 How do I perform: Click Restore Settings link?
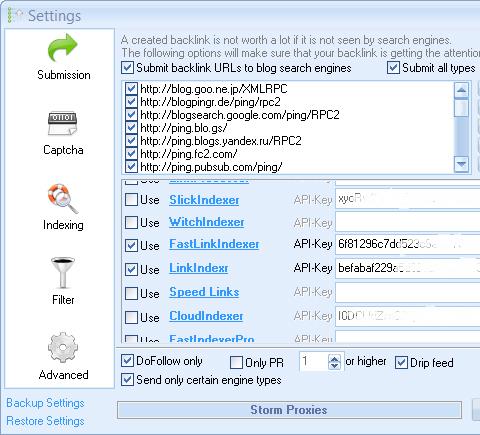[45, 421]
